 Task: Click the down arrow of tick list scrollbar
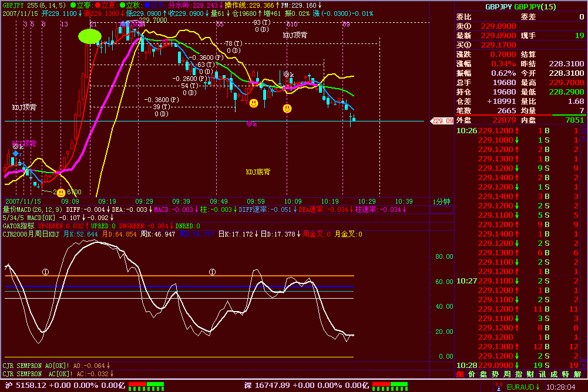pyautogui.click(x=583, y=365)
